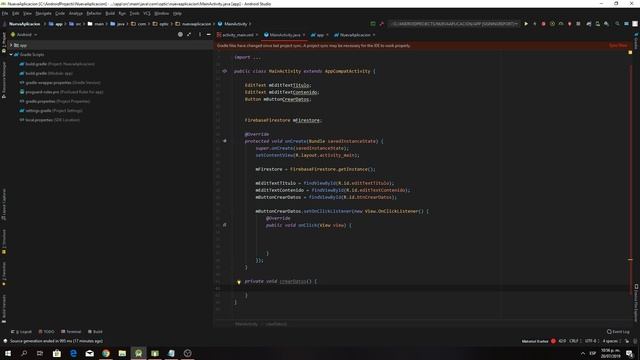Toggle the Device File Explorer side tab
Screen dimensions: 640x360
636,303
